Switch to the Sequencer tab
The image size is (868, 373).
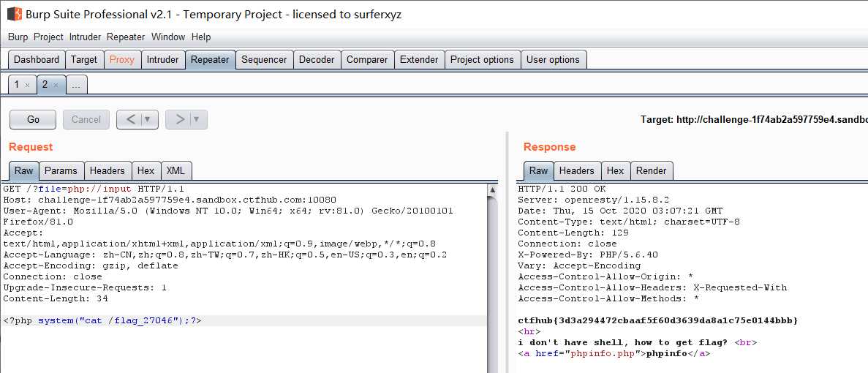pyautogui.click(x=264, y=60)
